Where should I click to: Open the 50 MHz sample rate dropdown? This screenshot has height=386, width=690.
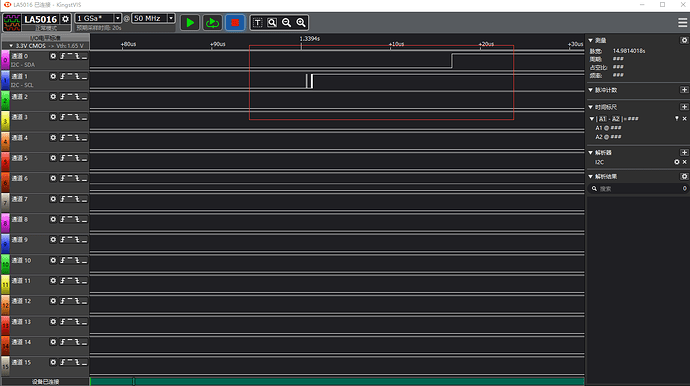(171, 18)
